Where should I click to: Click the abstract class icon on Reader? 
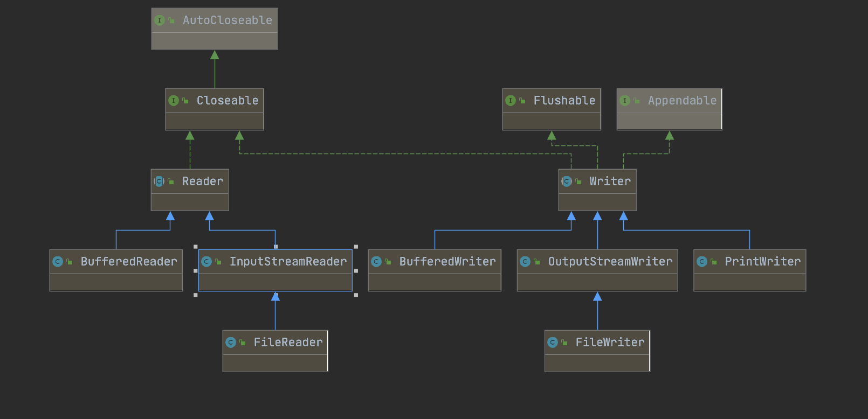pyautogui.click(x=159, y=181)
